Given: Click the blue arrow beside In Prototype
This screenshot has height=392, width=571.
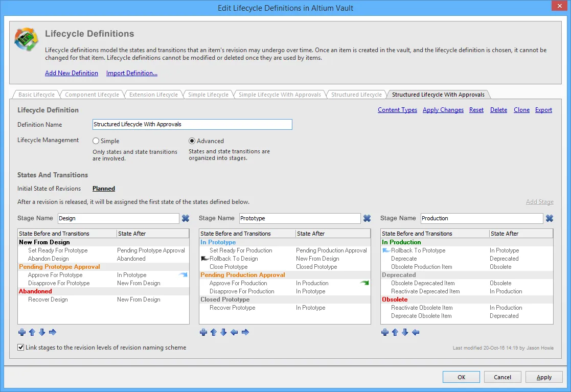Looking at the screenshot, I should coord(183,275).
